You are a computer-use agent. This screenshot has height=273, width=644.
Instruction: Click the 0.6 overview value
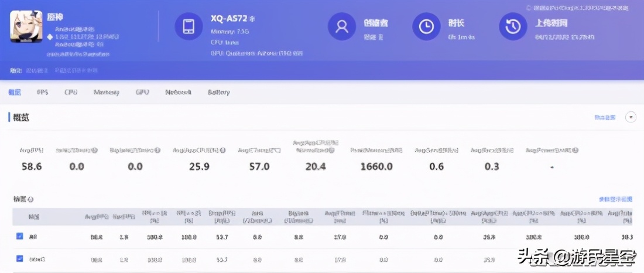pyautogui.click(x=436, y=166)
